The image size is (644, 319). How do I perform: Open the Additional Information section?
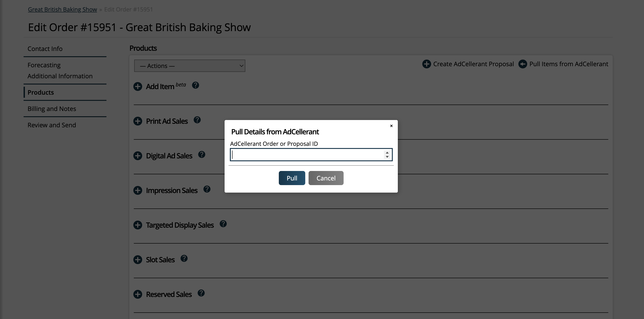tap(60, 76)
